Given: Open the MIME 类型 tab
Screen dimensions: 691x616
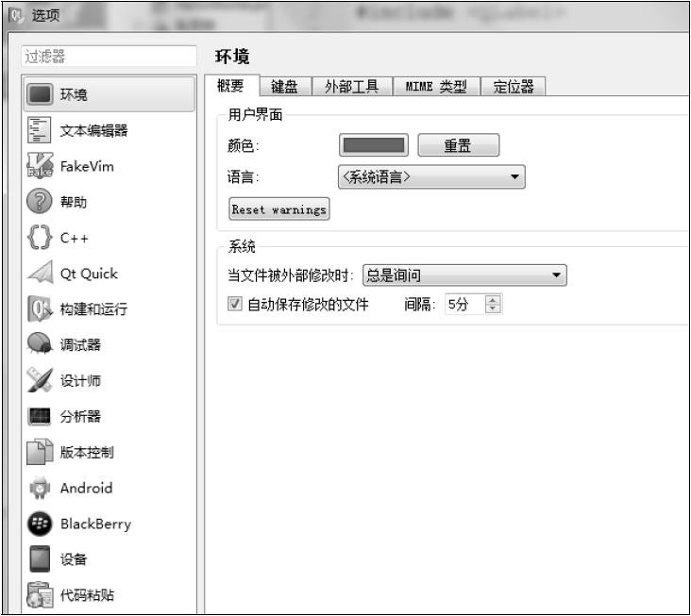Looking at the screenshot, I should coord(436,86).
